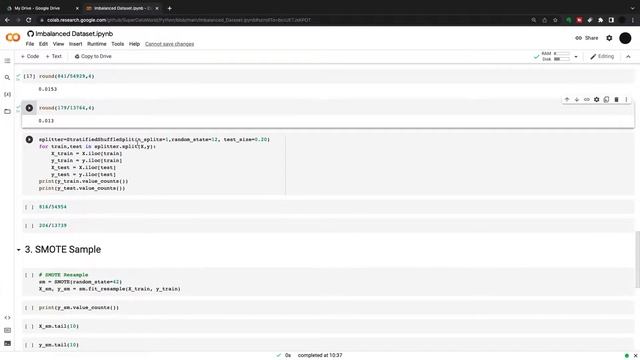Select the y_sm.tail(10) cell

[x=329, y=345]
